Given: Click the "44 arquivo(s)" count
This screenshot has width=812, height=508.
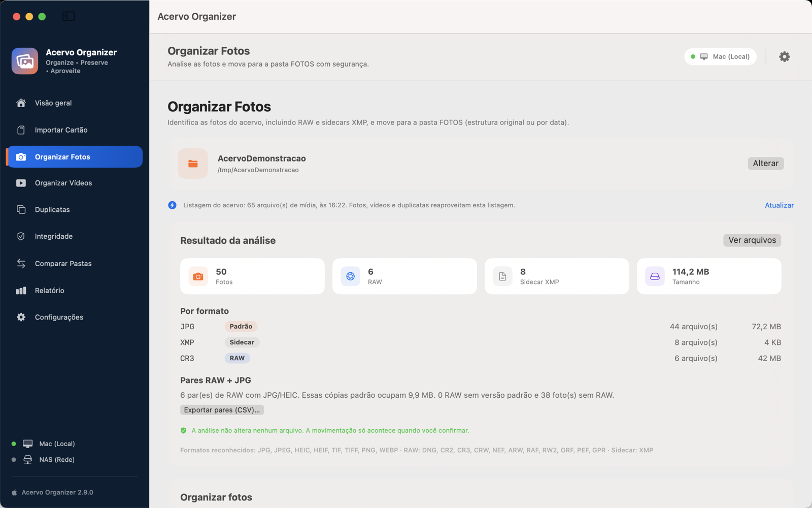Looking at the screenshot, I should pos(693,327).
